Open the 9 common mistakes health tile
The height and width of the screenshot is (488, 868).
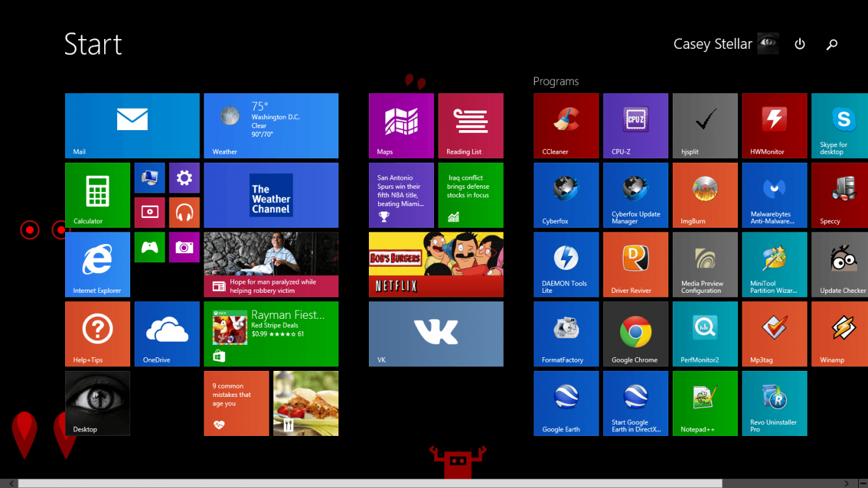click(x=236, y=403)
